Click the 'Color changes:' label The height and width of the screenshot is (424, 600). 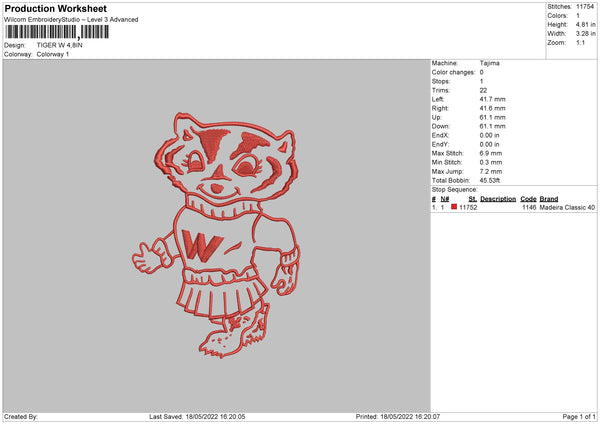453,72
